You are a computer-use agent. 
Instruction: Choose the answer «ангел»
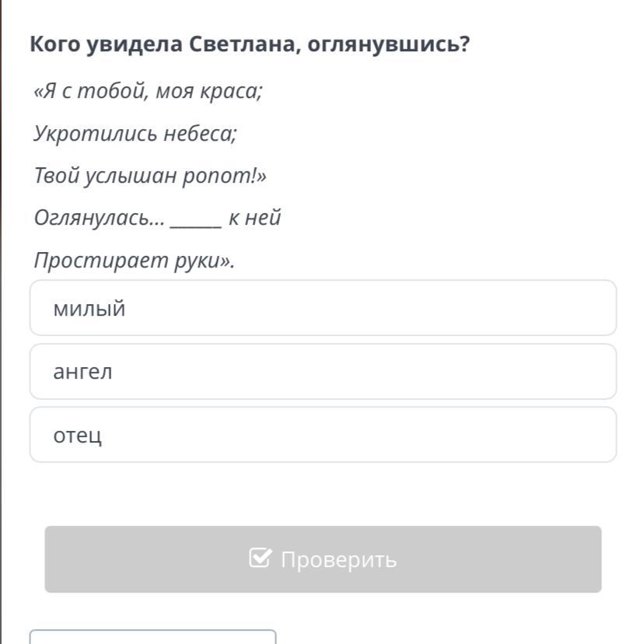323,372
